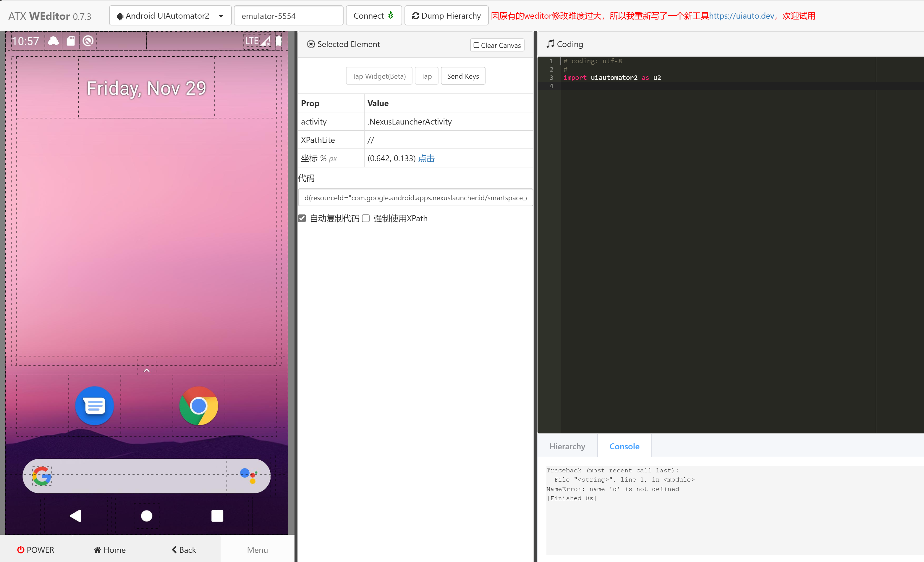Tap the Android back triangle icon
The height and width of the screenshot is (562, 924).
coord(75,516)
